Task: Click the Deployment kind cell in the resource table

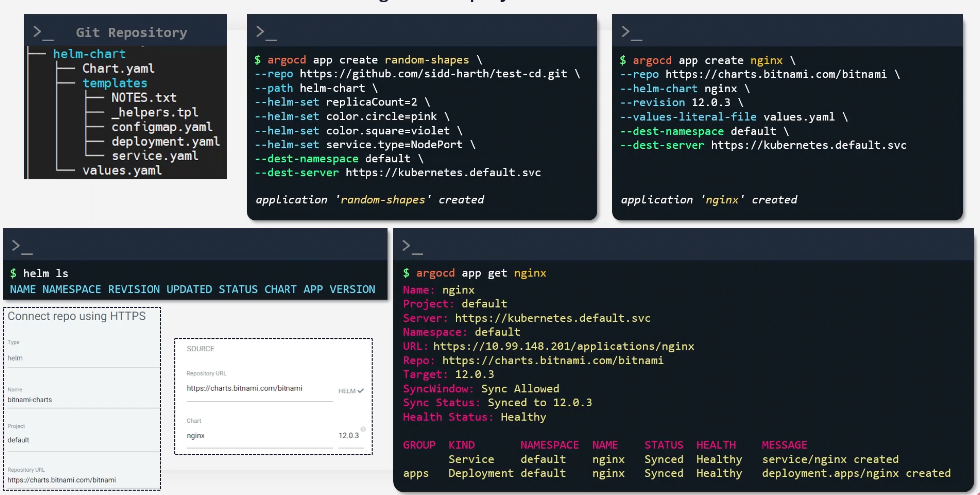Action: point(481,473)
